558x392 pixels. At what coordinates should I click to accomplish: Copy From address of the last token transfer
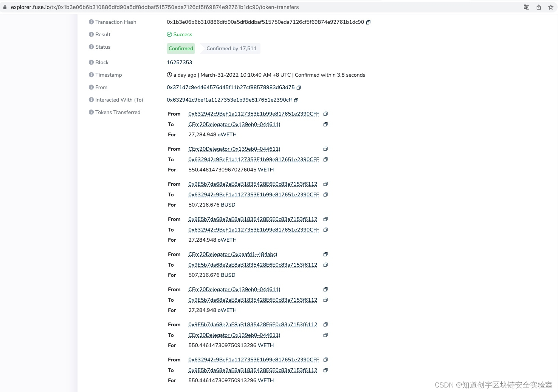[325, 360]
